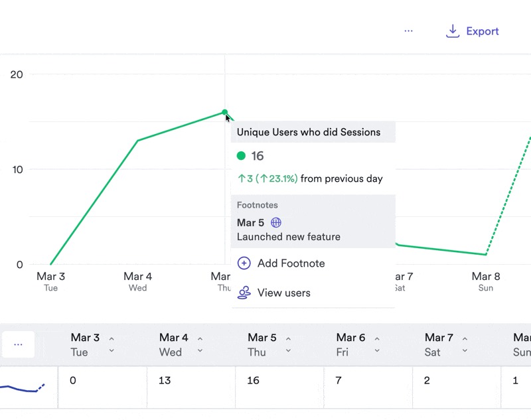Viewport: 531px width, 420px height.
Task: Click the Mar 5 peak data point on chart
Action: [x=225, y=112]
